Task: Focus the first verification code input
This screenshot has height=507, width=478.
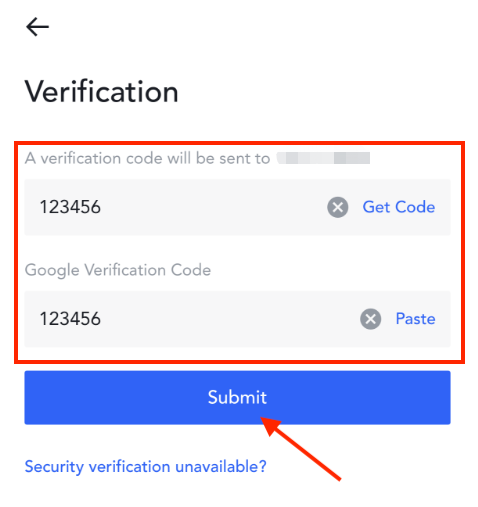Action: tap(237, 207)
